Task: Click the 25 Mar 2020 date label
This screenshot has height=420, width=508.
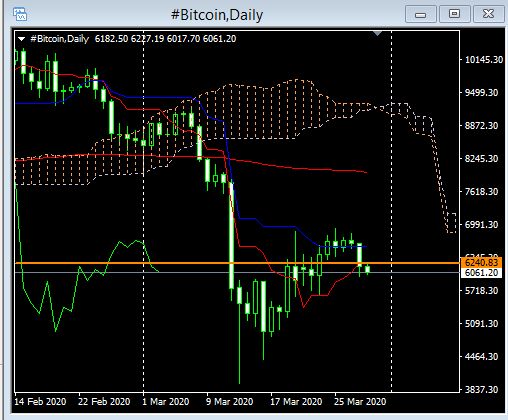Action: 360,401
